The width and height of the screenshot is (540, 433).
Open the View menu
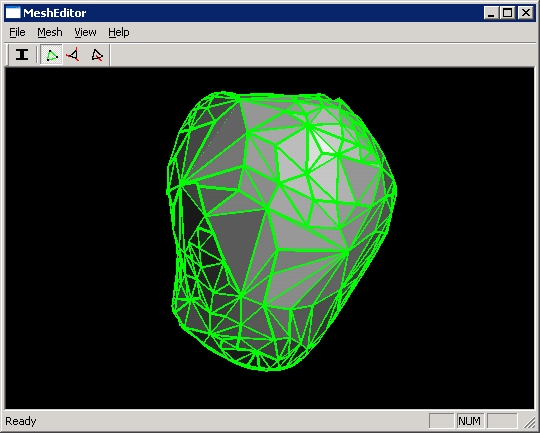pyautogui.click(x=85, y=32)
